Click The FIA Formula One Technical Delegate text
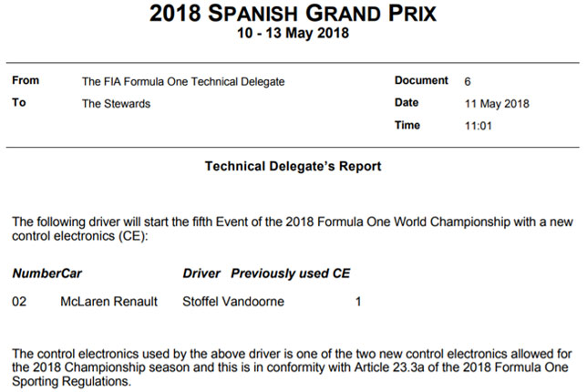Image resolution: width=587 pixels, height=392 pixels. (x=182, y=81)
